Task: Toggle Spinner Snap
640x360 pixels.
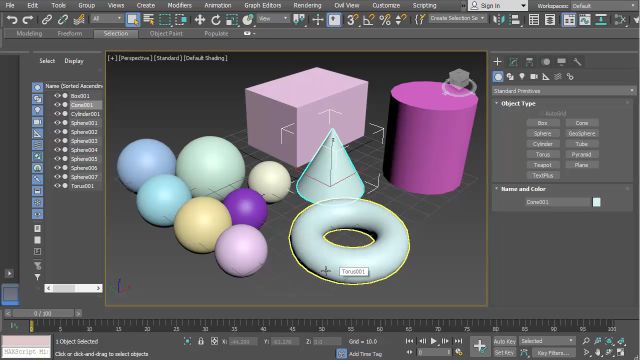Action: 401,19
